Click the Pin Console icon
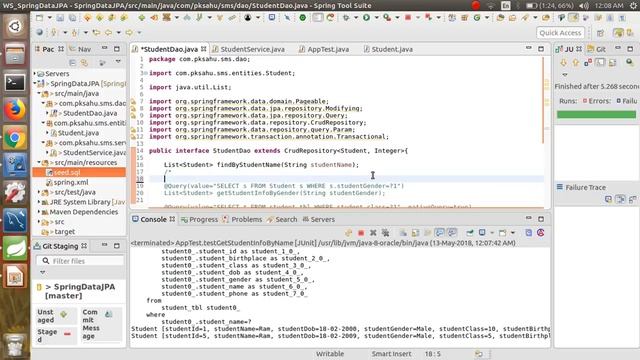The height and width of the screenshot is (360, 640). tap(470, 233)
